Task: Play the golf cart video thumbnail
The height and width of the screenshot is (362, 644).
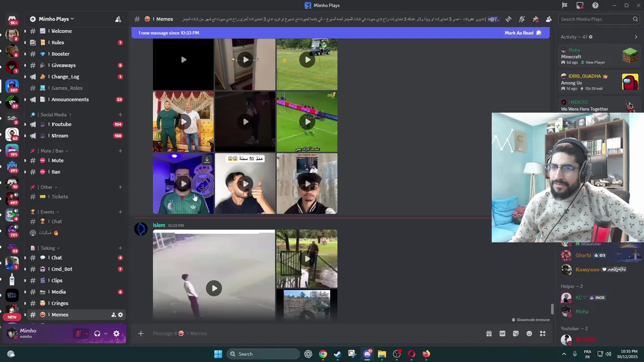Action: pos(307,60)
